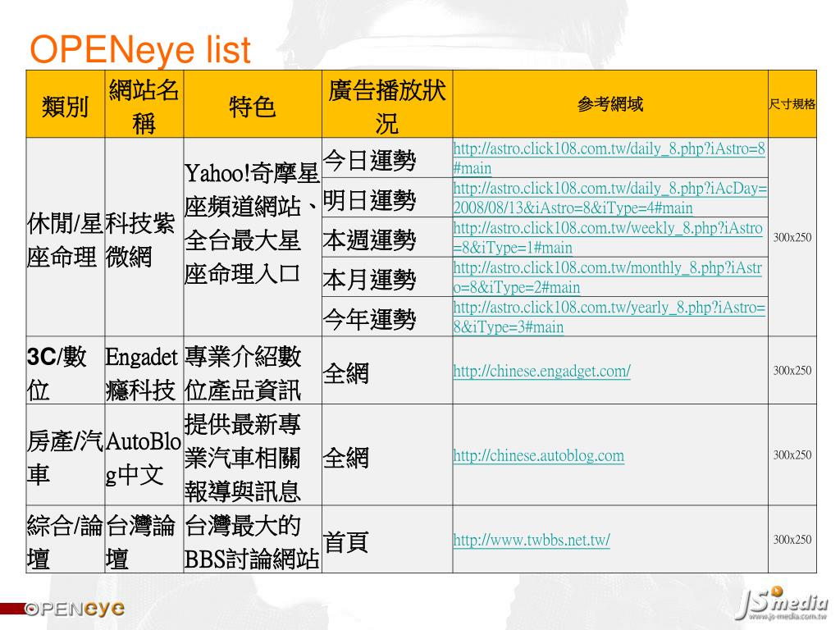Select the 3C/數位 category cell
Image resolution: width=840 pixels, height=630 pixels.
[66, 370]
